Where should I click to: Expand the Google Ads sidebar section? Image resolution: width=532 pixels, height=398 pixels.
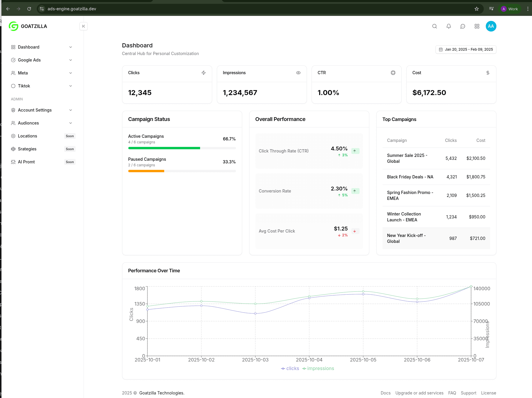29,60
